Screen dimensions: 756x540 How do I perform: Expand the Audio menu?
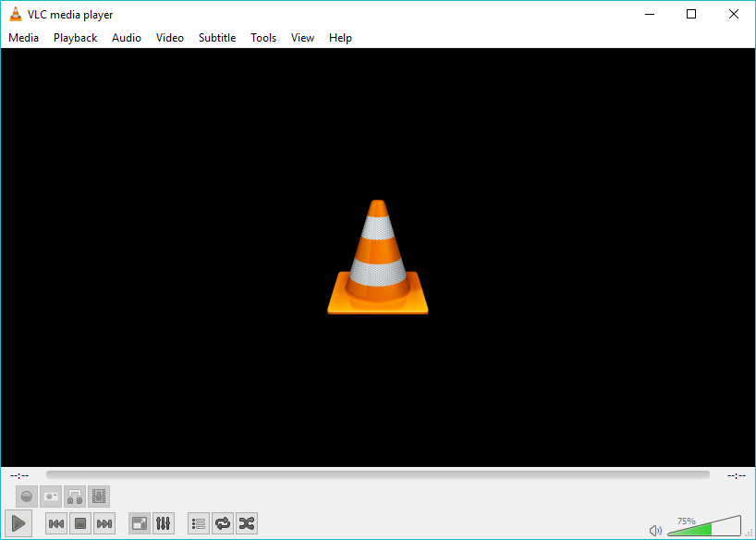point(127,38)
